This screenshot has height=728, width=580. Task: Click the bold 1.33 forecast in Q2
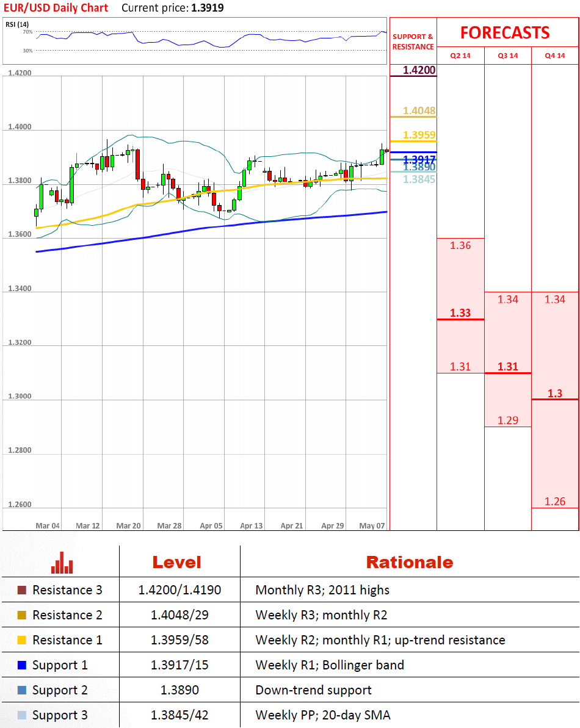[x=460, y=313]
